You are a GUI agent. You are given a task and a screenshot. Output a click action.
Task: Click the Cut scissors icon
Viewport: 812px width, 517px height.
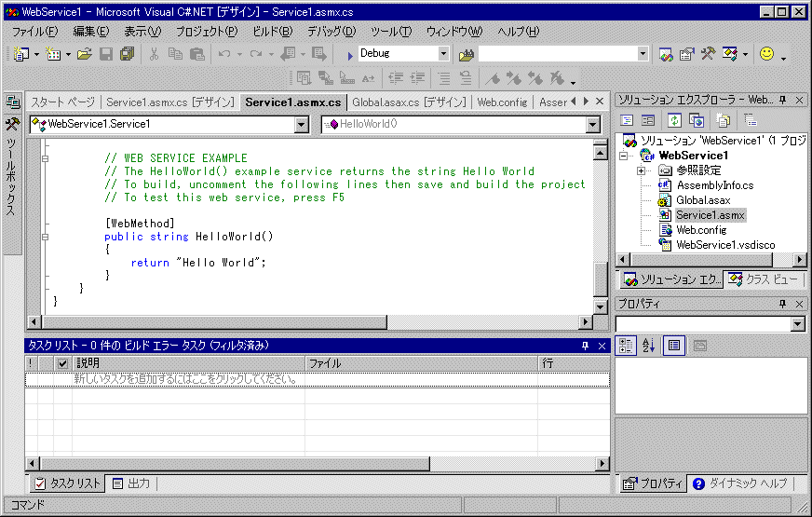click(x=154, y=53)
